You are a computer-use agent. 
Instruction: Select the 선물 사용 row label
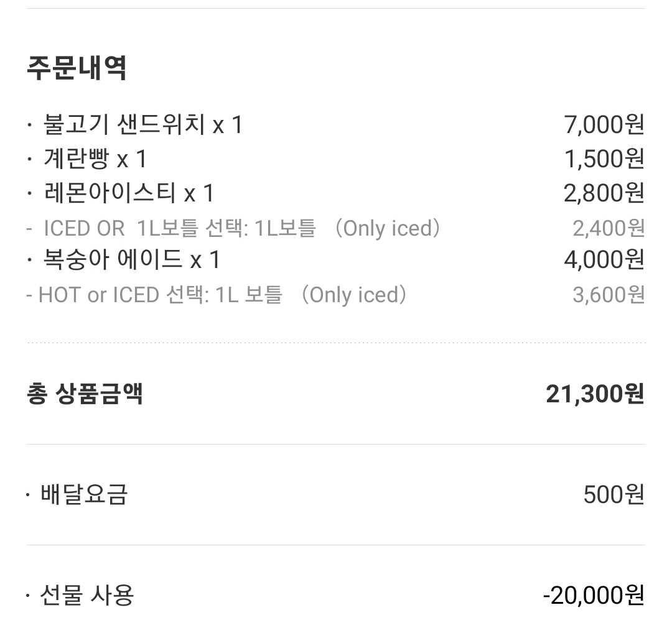pos(88,595)
